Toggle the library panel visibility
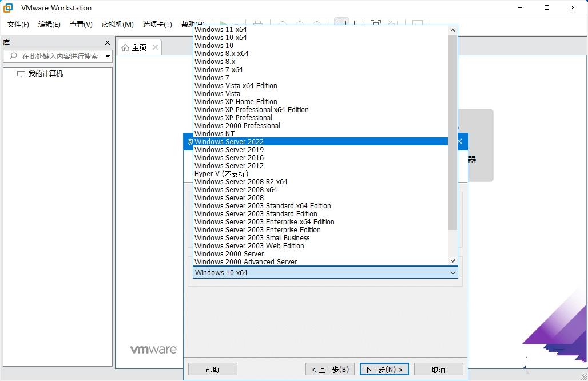This screenshot has height=381, width=588. tap(341, 22)
